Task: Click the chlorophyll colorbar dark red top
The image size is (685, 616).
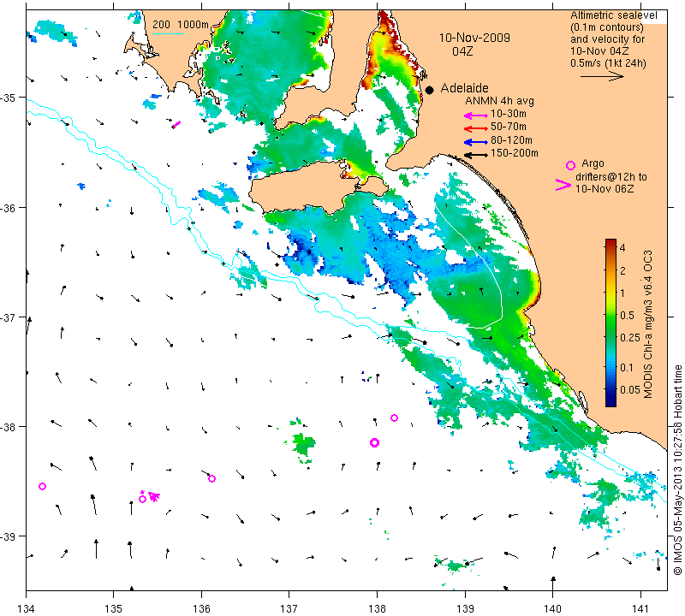Action: pos(611,242)
